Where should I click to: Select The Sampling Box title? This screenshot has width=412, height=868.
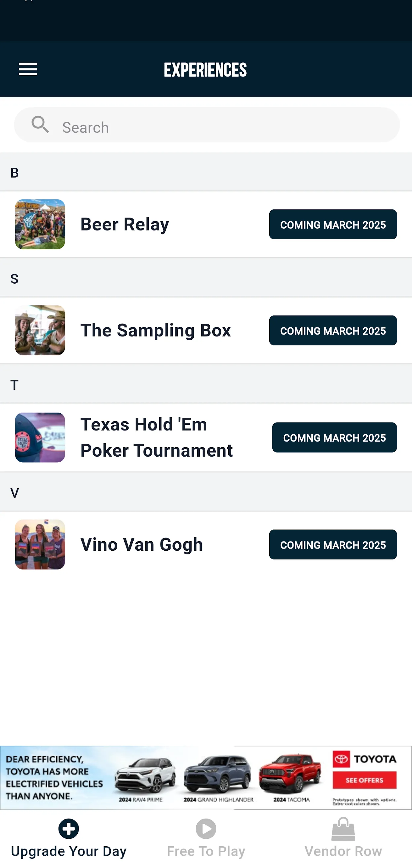click(x=155, y=330)
